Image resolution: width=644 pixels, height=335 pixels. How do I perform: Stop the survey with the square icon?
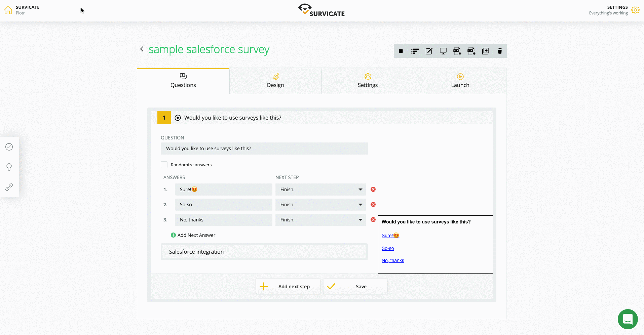(401, 51)
